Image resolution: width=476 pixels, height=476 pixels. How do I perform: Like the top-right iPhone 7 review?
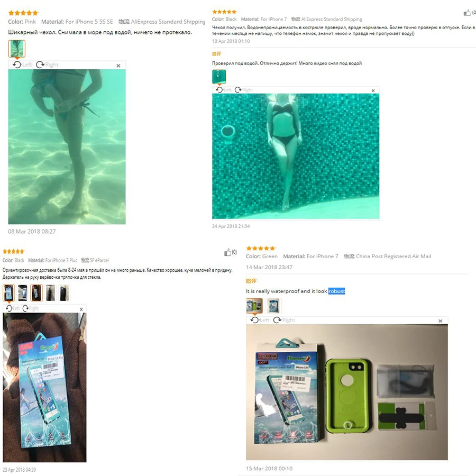pos(469,13)
